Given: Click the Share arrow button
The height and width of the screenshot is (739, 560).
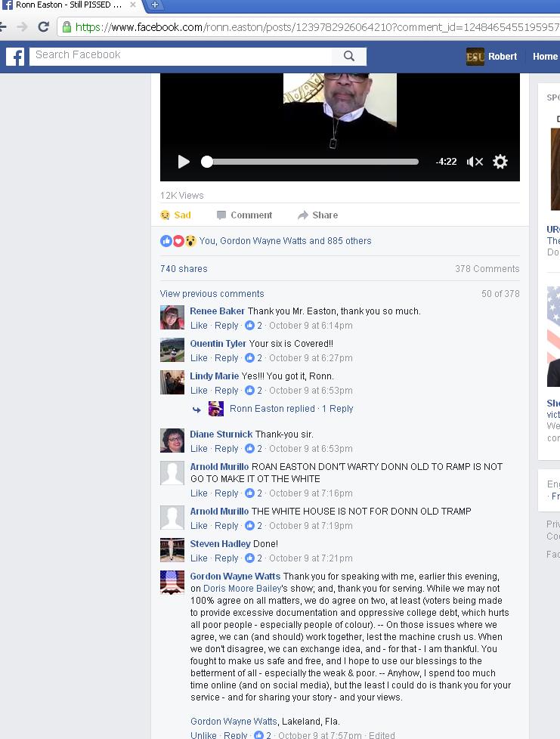Looking at the screenshot, I should [317, 215].
